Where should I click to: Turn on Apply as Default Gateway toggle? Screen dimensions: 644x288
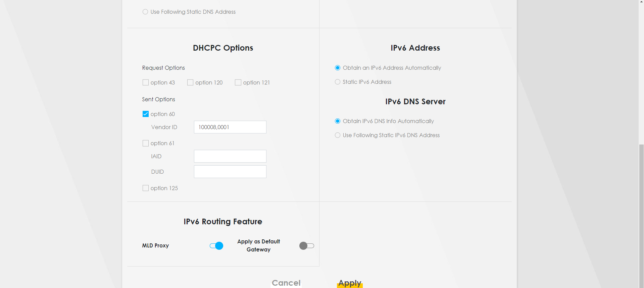point(307,246)
